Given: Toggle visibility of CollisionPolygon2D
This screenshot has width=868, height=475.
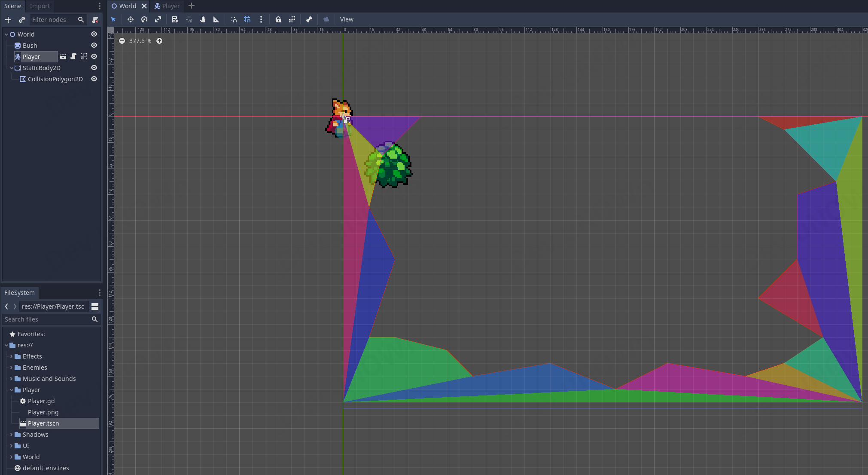Looking at the screenshot, I should 94,79.
